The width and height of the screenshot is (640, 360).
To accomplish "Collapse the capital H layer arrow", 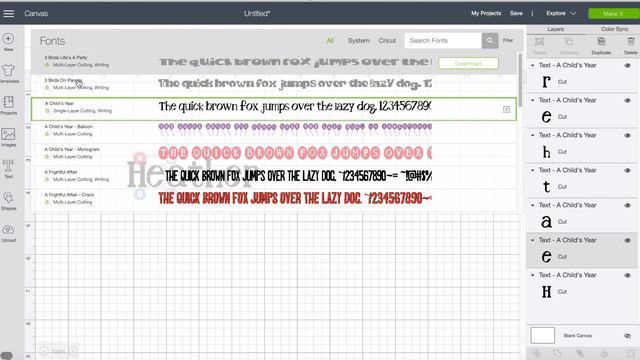I will pyautogui.click(x=533, y=275).
